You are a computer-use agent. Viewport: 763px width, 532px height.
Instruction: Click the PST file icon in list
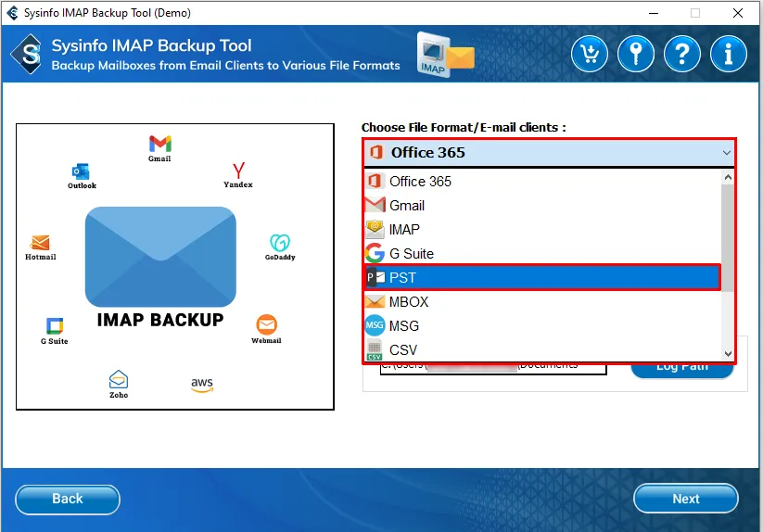point(375,277)
